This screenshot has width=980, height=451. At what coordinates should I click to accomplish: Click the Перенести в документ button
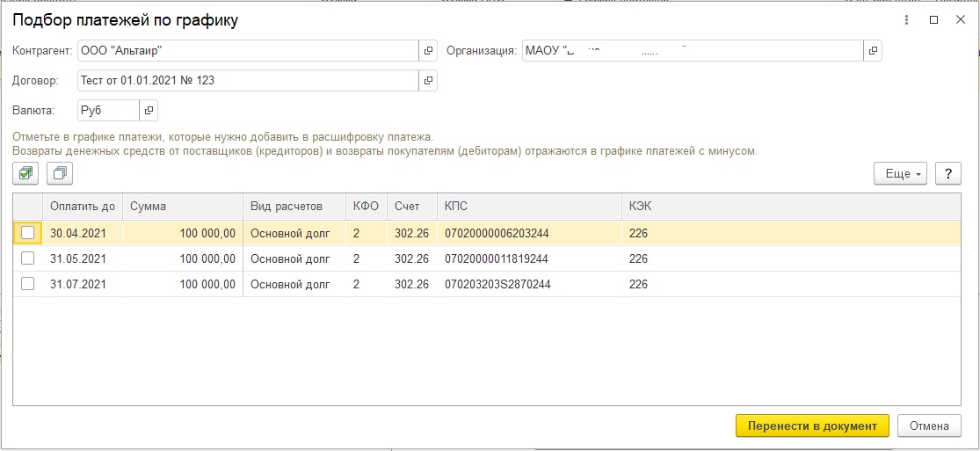coord(811,426)
